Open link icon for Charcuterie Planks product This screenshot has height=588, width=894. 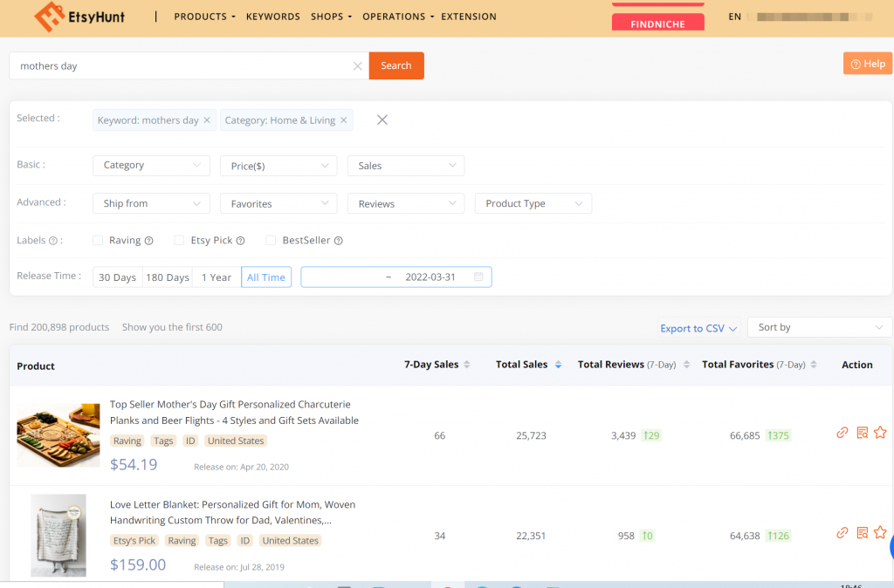coord(842,433)
